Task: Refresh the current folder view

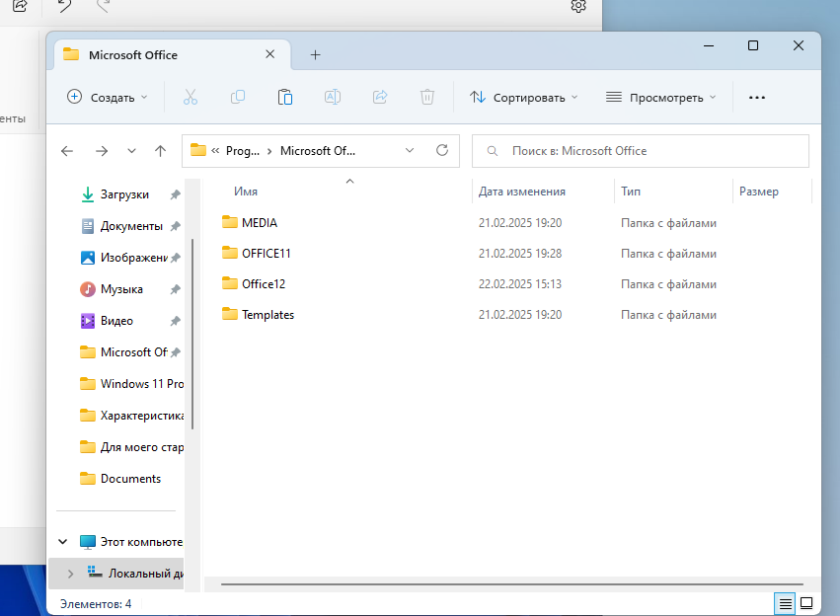Action: click(442, 150)
